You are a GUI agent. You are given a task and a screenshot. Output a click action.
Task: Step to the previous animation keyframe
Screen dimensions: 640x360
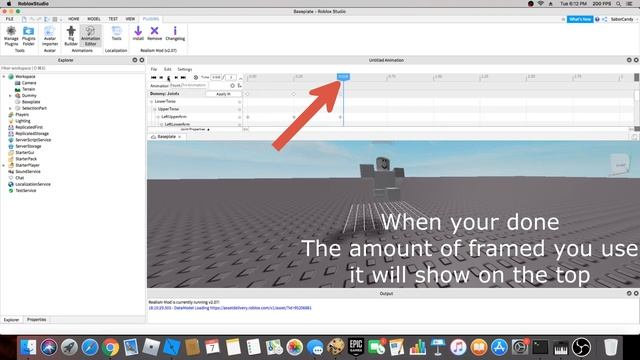click(x=161, y=77)
